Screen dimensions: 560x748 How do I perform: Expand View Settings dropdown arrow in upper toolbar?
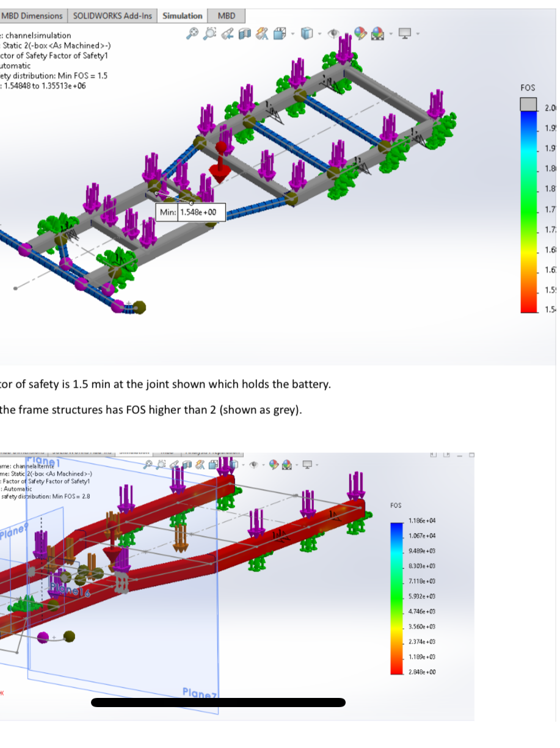418,34
